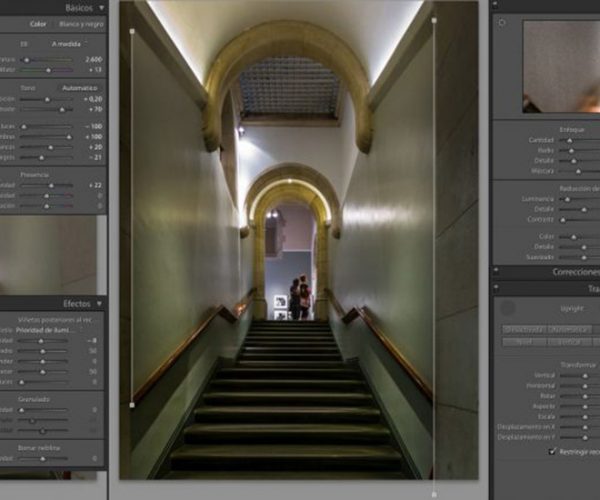Viewport: 600px width, 500px height.
Task: Click the exposure value +0,20 field
Action: click(93, 99)
